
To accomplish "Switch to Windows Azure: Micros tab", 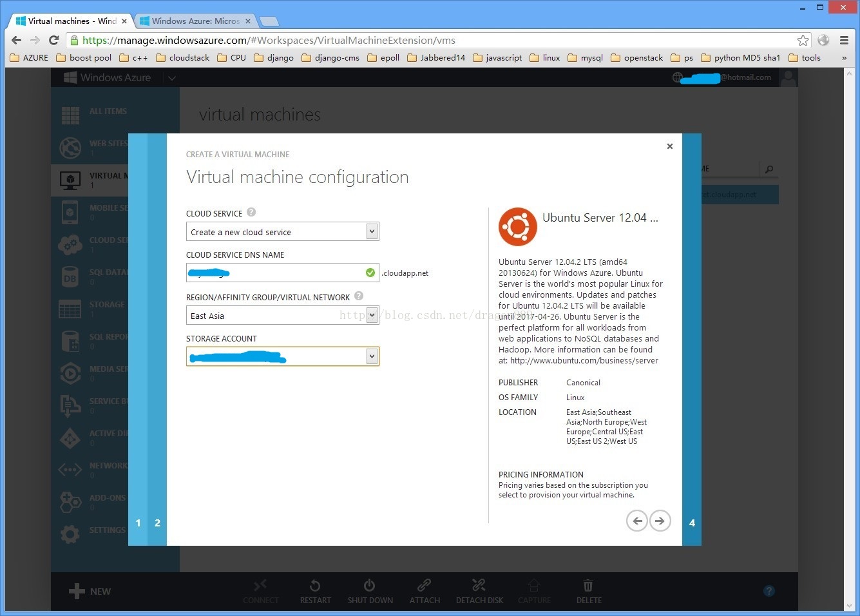I will click(x=195, y=21).
